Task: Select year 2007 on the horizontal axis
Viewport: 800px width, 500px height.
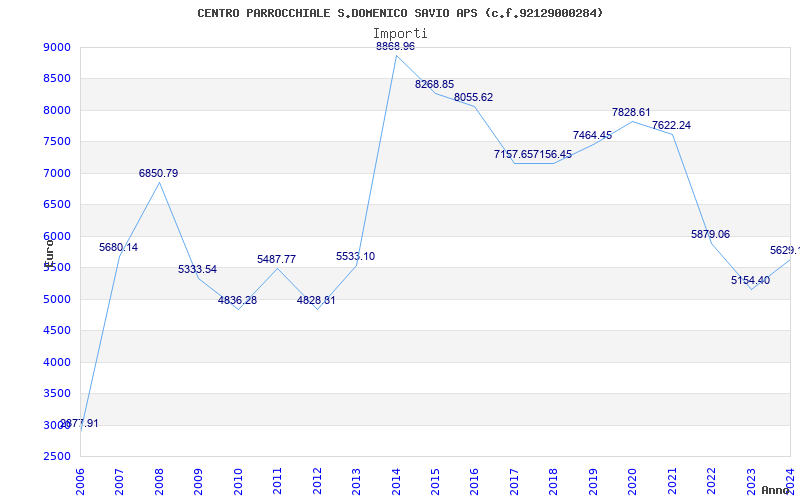Action: click(x=119, y=482)
